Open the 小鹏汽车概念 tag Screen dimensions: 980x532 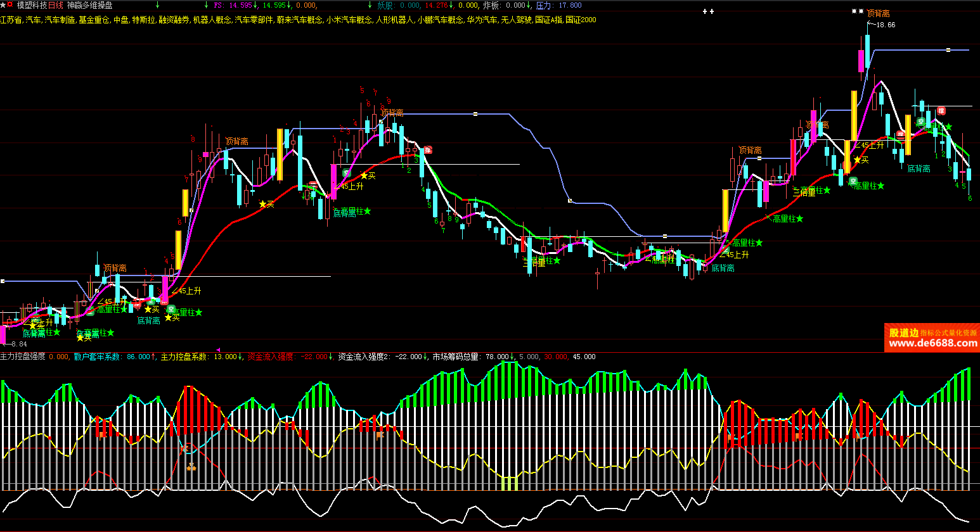pos(440,20)
